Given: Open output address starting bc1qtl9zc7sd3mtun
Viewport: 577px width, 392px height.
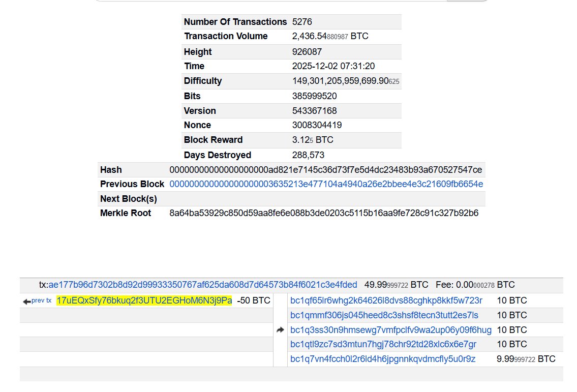Looking at the screenshot, I should point(383,344).
